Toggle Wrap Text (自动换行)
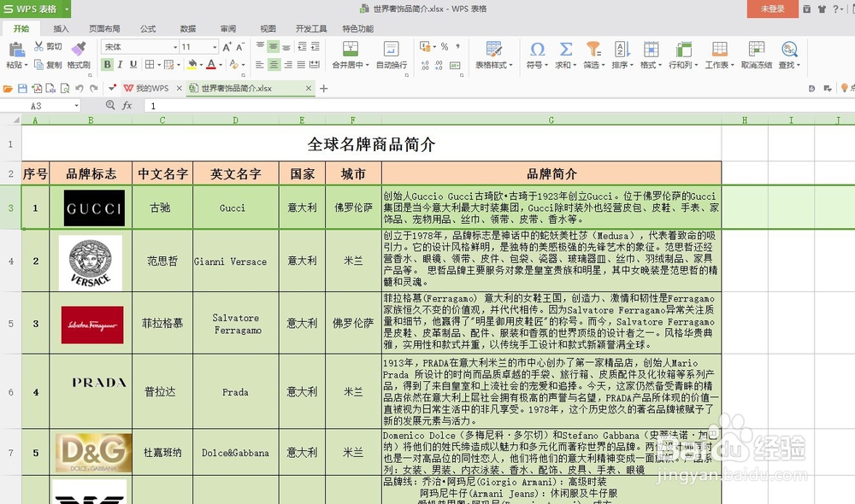Image resolution: width=855 pixels, height=504 pixels. pos(391,49)
